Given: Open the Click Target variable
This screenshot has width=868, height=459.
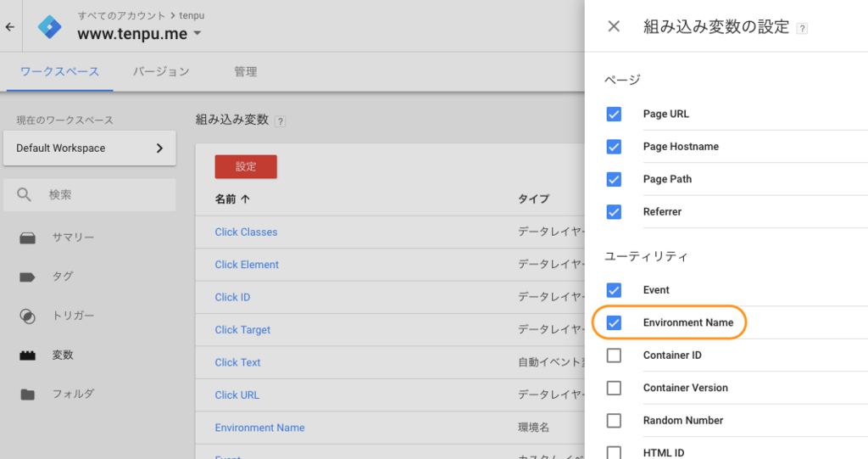Looking at the screenshot, I should [242, 330].
